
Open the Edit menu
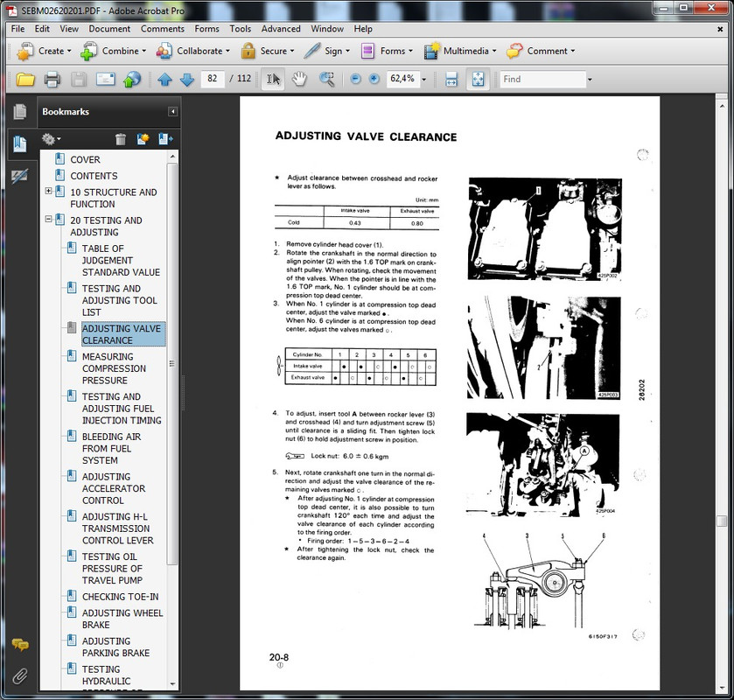pyautogui.click(x=42, y=29)
